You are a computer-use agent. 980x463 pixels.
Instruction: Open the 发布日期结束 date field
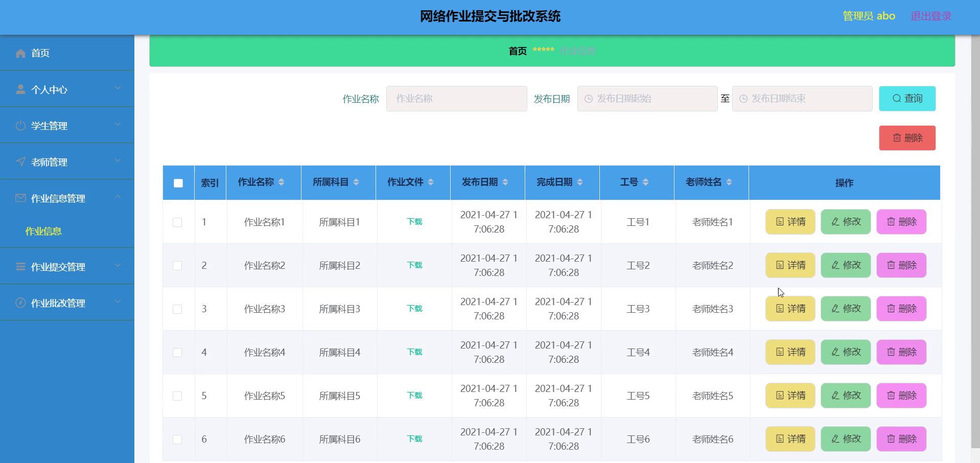click(802, 99)
